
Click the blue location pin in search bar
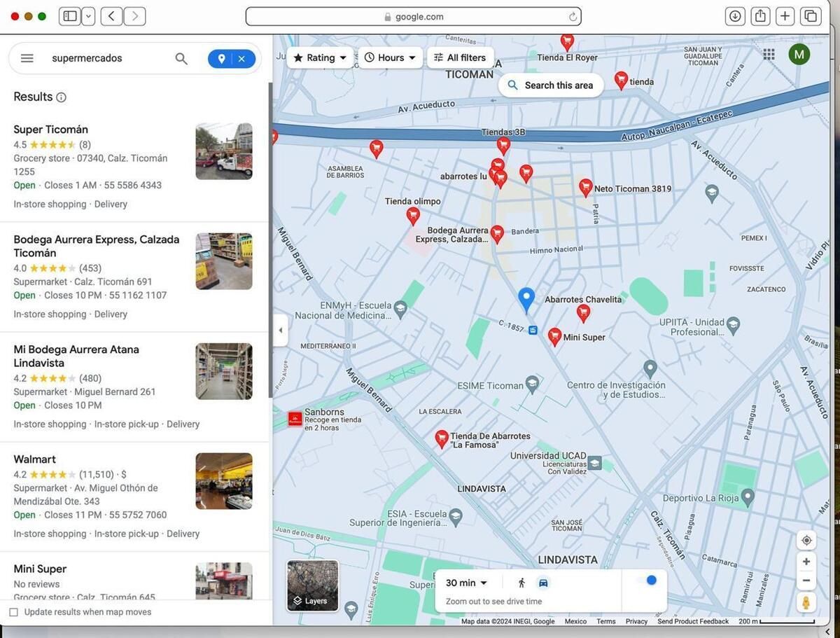tap(221, 59)
